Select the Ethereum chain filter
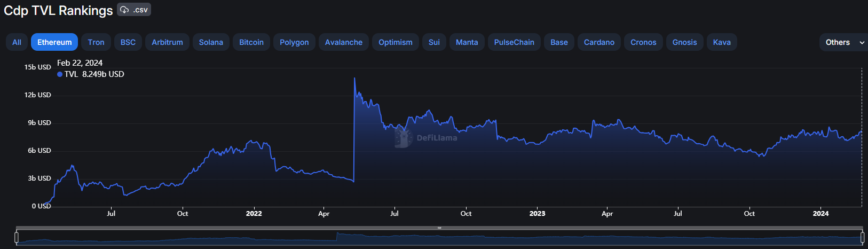Screen dimensions: 868x249 coord(54,42)
